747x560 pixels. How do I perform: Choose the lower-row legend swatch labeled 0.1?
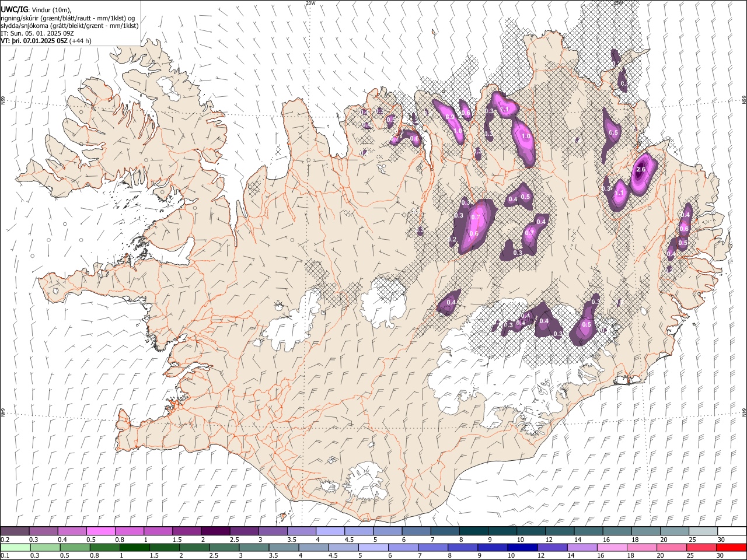pos(15,547)
